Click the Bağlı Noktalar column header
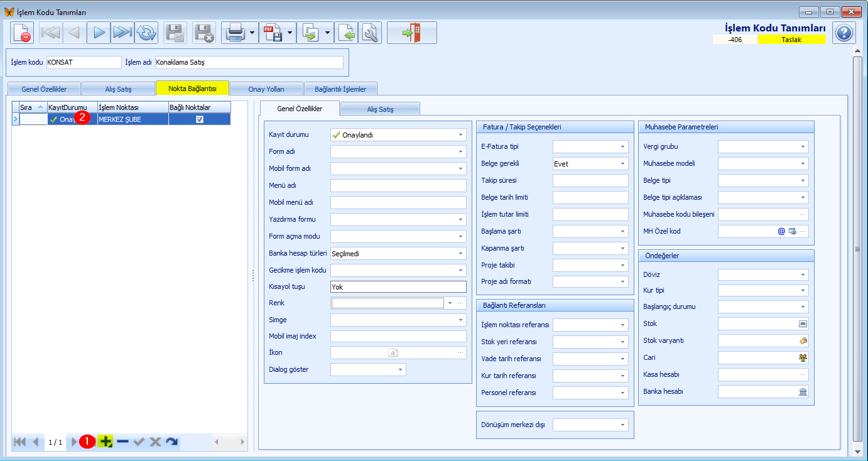 click(199, 107)
